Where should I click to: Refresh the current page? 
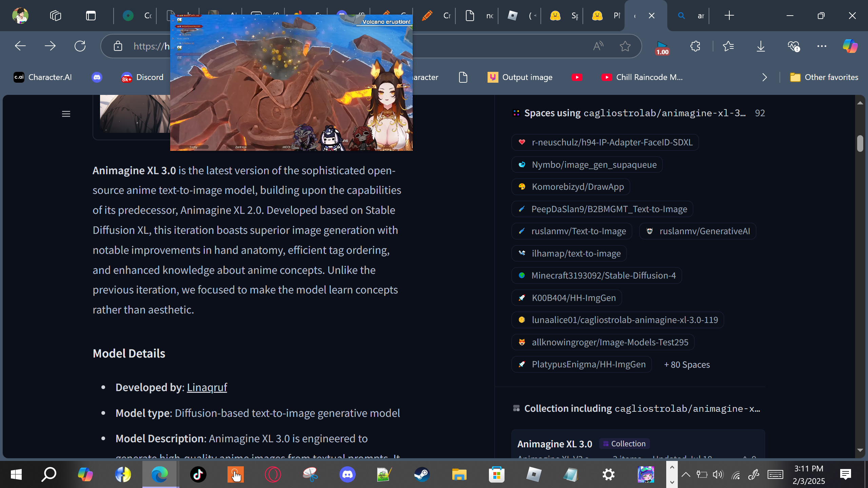(80, 46)
